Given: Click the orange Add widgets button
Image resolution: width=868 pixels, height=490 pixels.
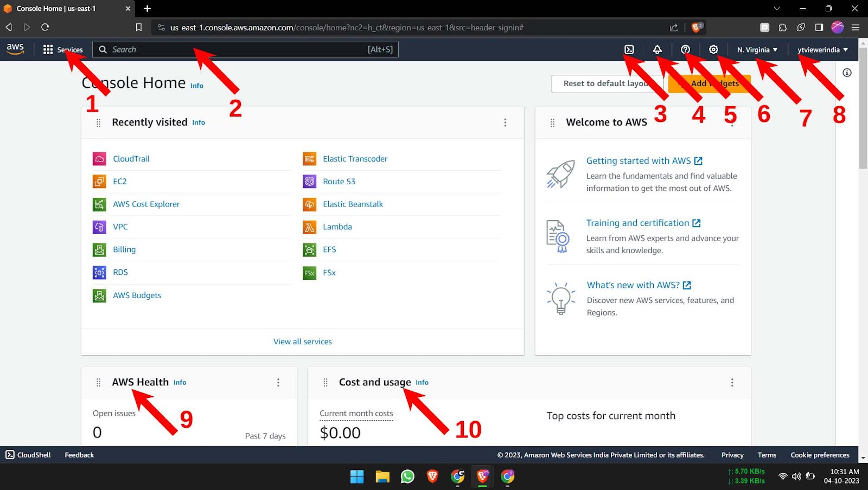Looking at the screenshot, I should 709,83.
